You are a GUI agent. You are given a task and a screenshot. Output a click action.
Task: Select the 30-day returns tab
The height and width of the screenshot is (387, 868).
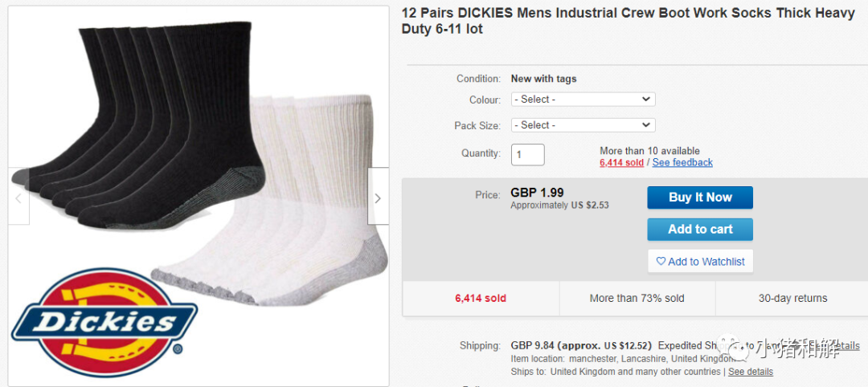pyautogui.click(x=792, y=299)
